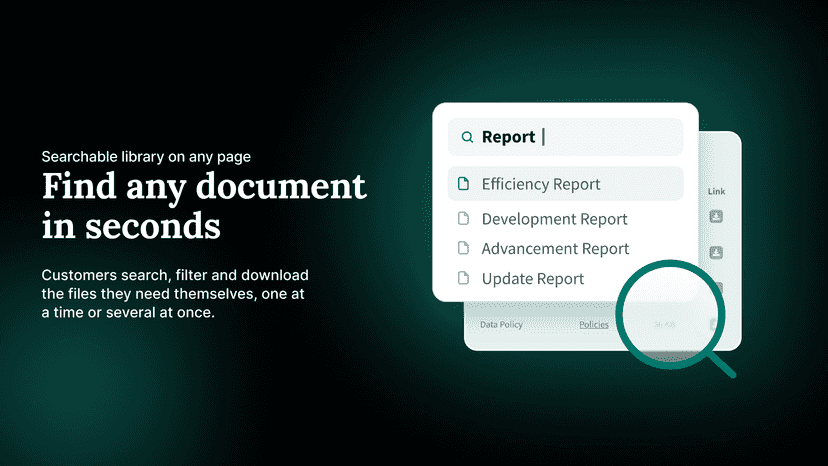
Task: Click the second download icon under Link
Action: point(716,252)
